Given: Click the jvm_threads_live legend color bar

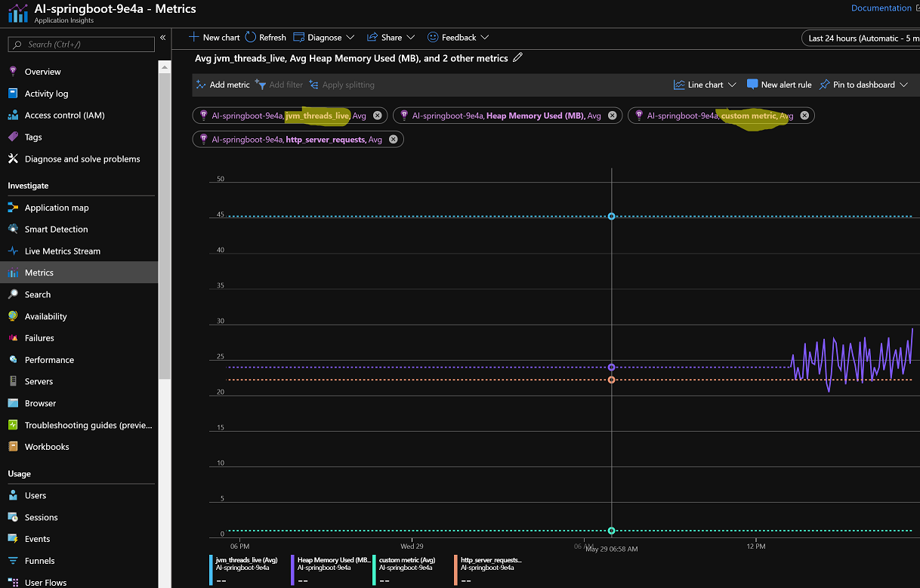Looking at the screenshot, I should point(211,570).
